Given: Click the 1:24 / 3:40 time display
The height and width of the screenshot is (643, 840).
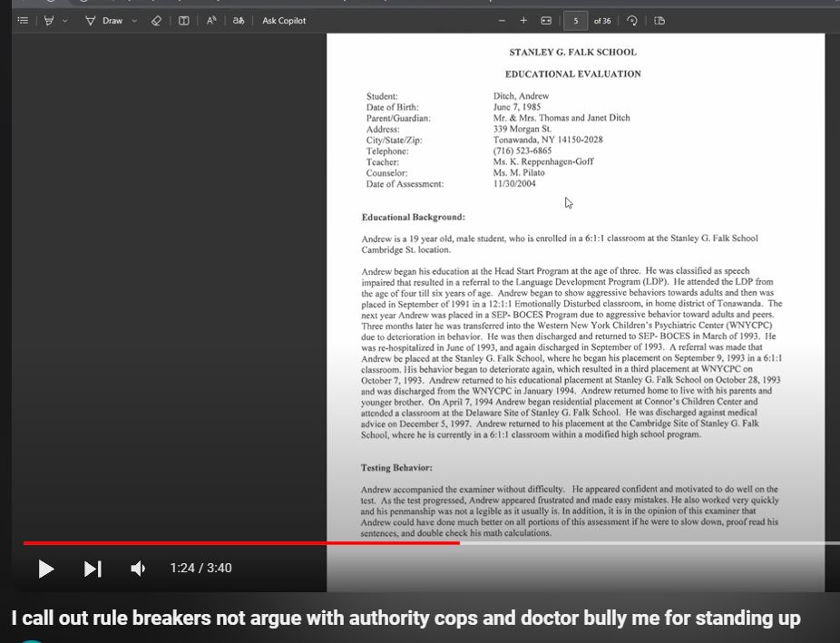Looking at the screenshot, I should (200, 568).
